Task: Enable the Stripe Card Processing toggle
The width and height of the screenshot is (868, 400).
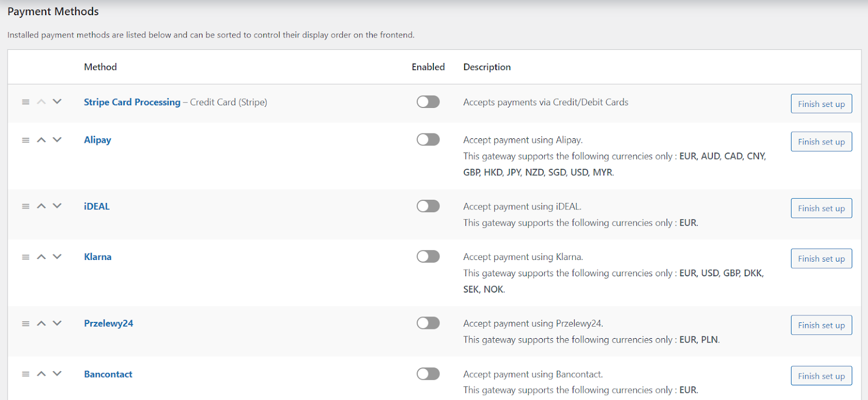Action: tap(428, 102)
